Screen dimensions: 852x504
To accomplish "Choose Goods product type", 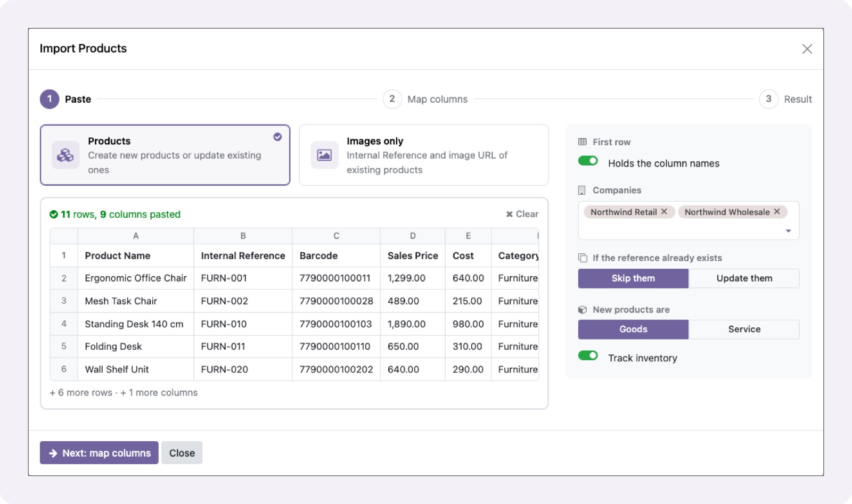I will tap(633, 329).
